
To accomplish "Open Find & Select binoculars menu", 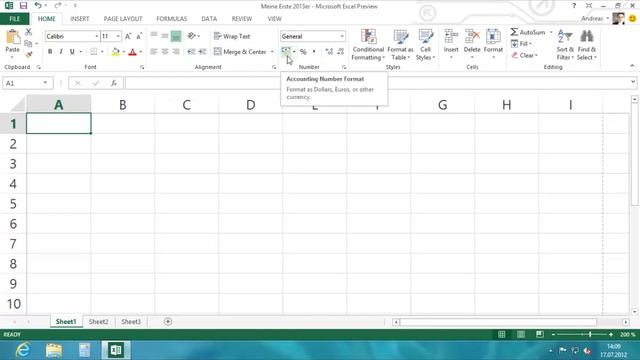I will click(x=587, y=45).
